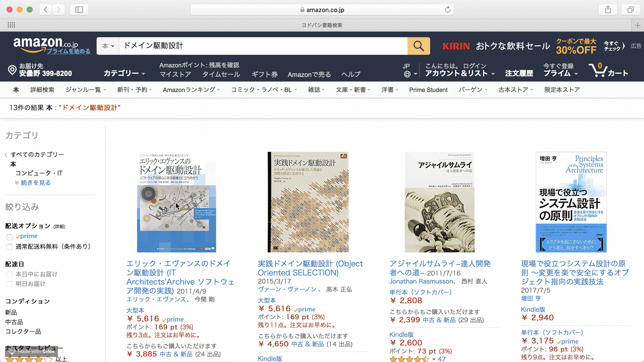This screenshot has width=644, height=362.
Task: Click the orange search magnifier icon
Action: coord(418,46)
